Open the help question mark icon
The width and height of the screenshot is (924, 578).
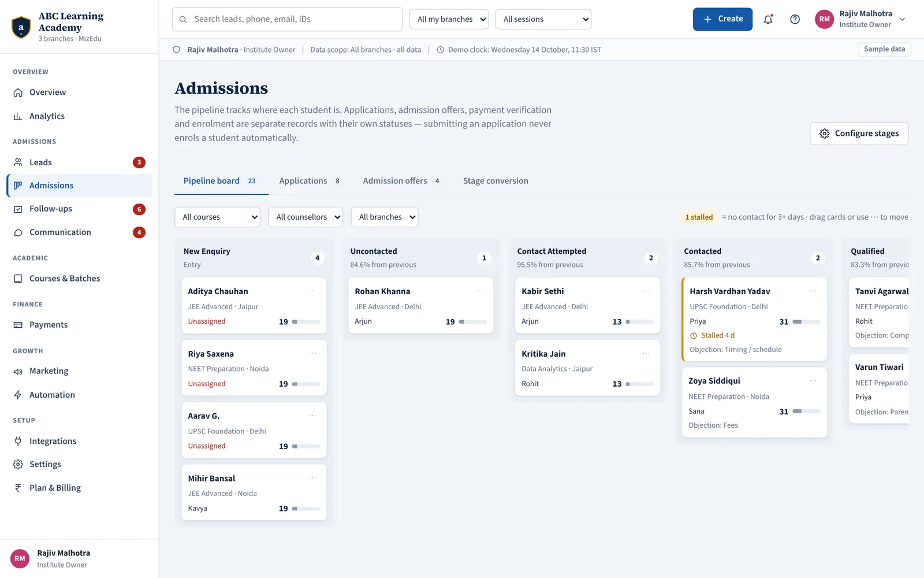point(795,19)
